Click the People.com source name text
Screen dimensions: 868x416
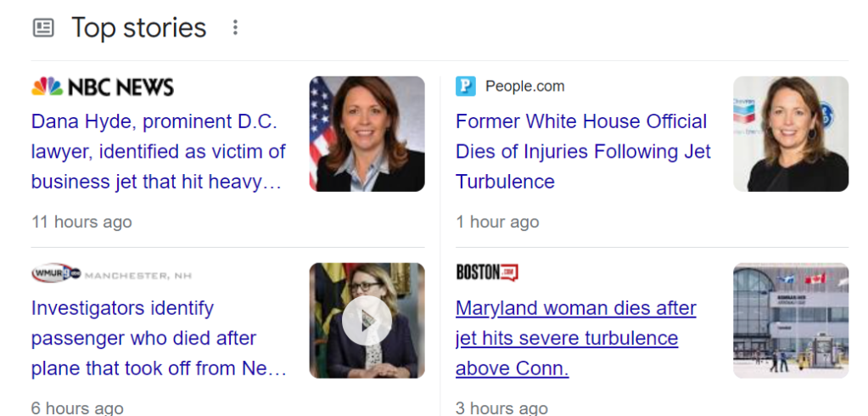(x=524, y=87)
